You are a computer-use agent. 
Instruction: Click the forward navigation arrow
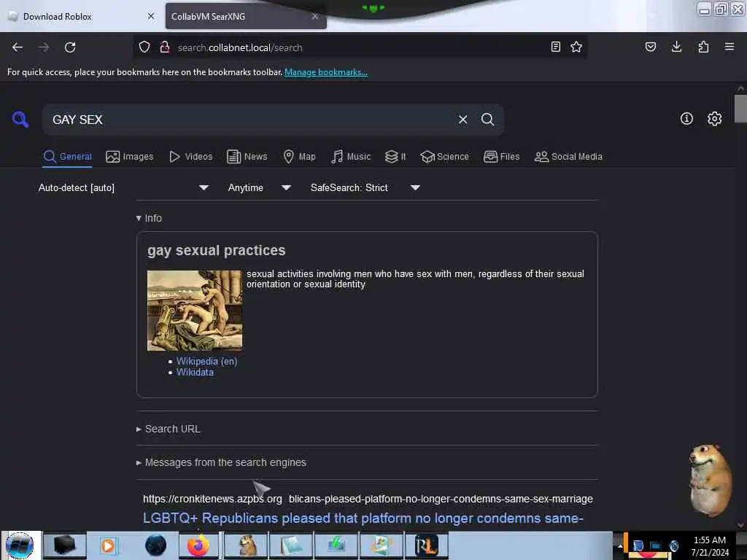(x=44, y=47)
